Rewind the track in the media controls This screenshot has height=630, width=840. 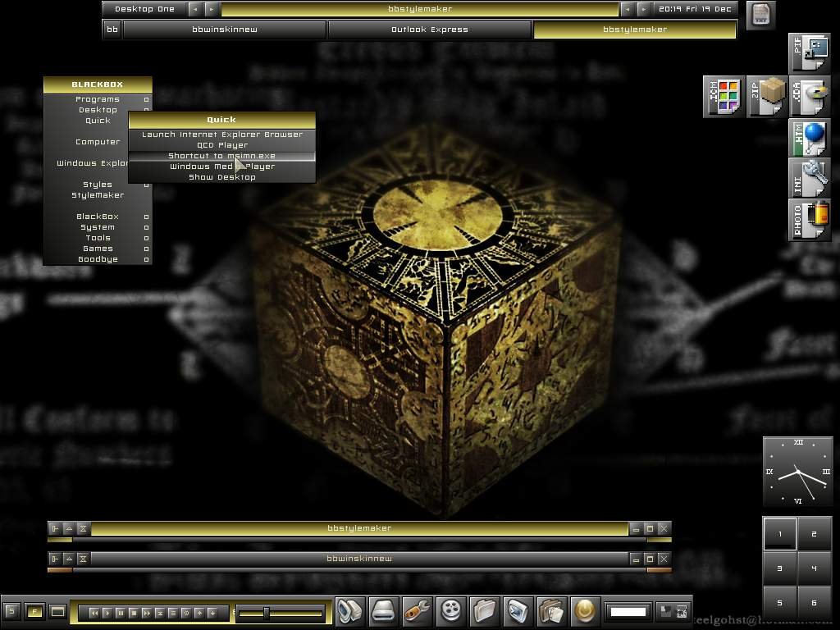coord(94,613)
